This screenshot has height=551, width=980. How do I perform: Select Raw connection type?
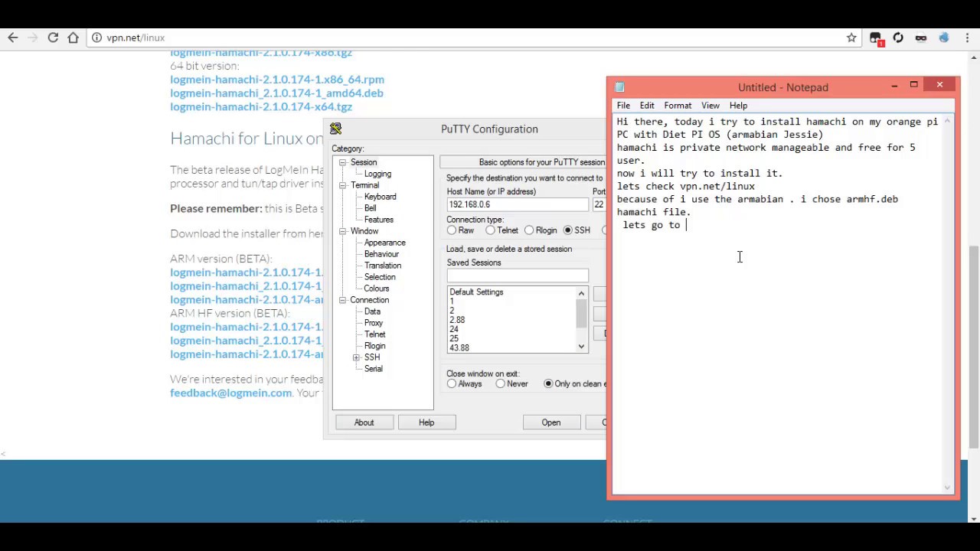coord(461,230)
